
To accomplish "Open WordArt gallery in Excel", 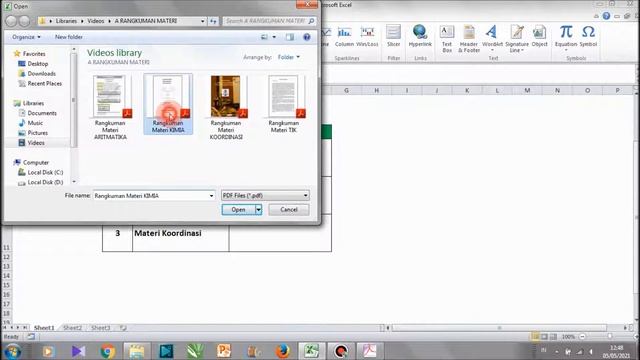I will point(492,38).
